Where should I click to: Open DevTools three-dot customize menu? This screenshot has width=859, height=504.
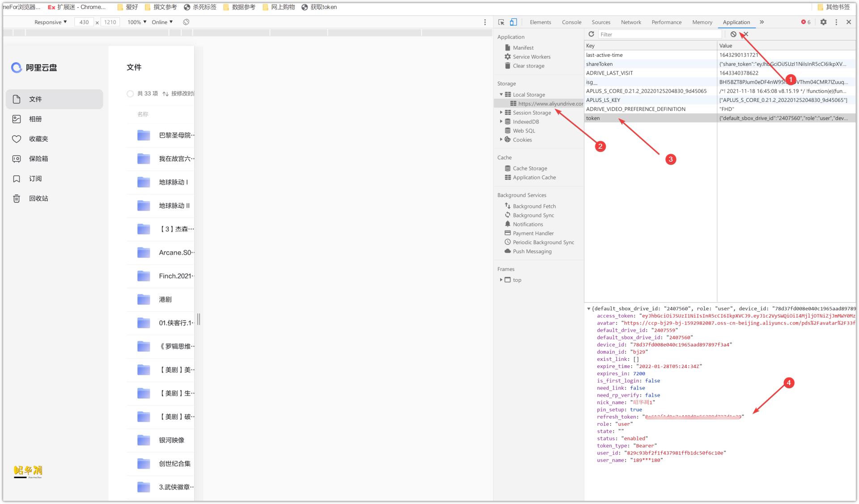(836, 22)
